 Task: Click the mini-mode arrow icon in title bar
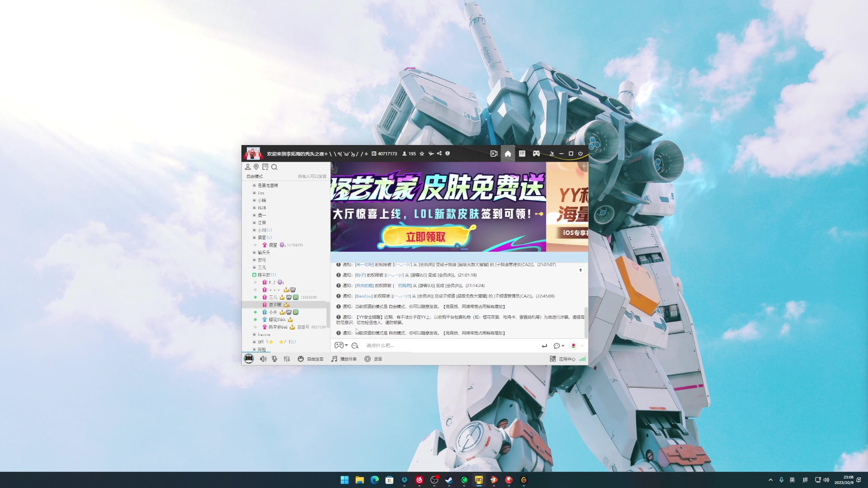click(552, 154)
